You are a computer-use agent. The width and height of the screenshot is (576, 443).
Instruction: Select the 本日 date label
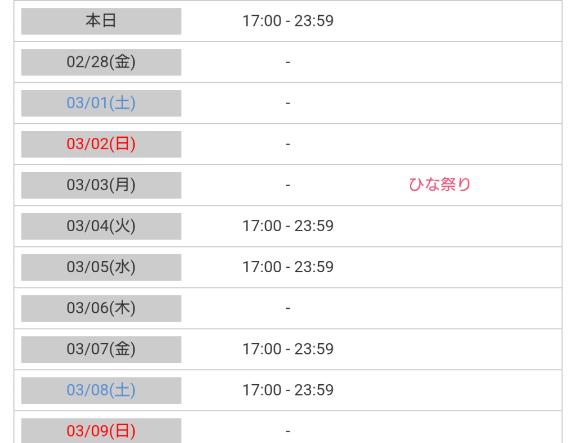101,21
